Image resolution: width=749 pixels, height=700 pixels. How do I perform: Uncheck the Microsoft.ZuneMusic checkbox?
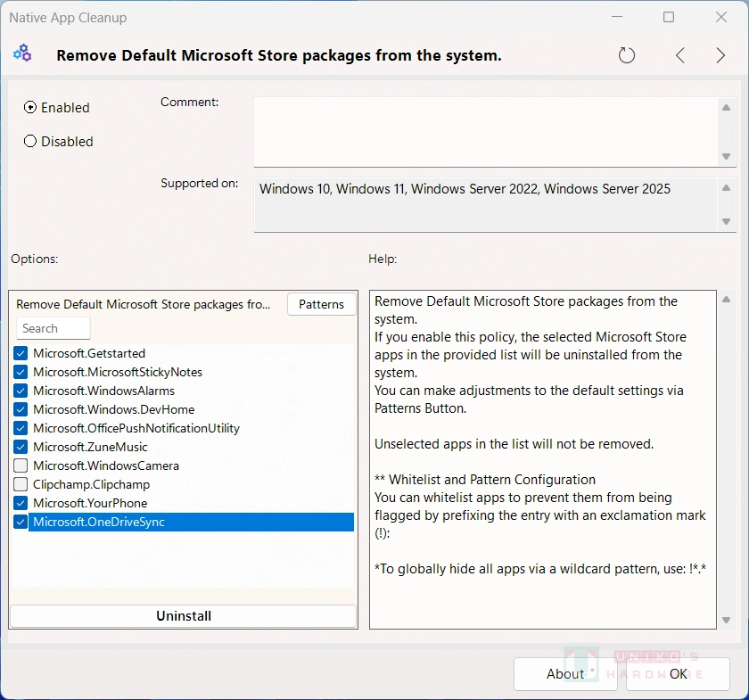pos(21,448)
